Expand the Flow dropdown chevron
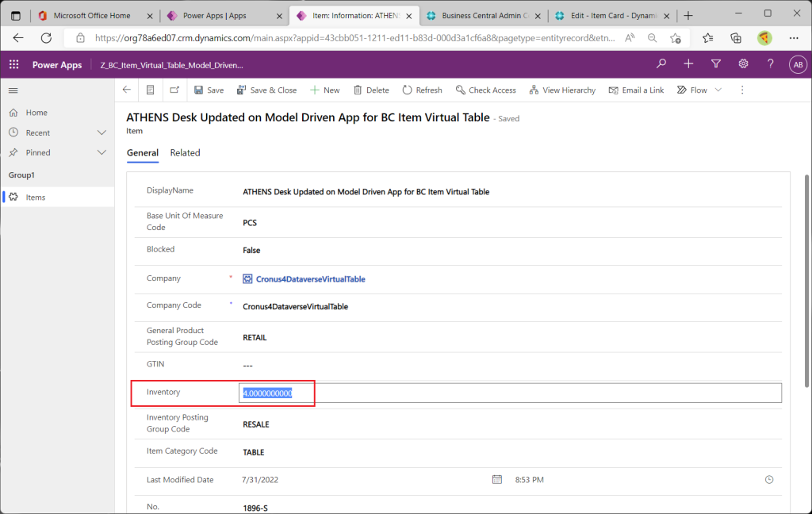 [x=718, y=90]
